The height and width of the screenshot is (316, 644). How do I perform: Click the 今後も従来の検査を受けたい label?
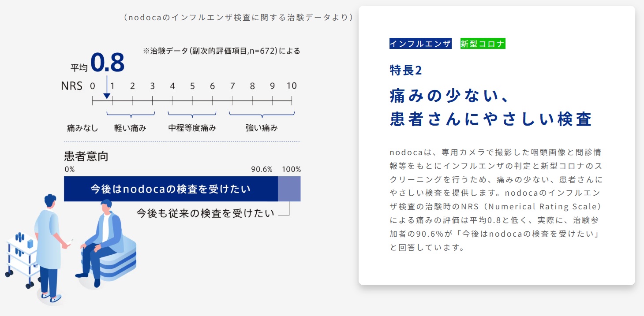pyautogui.click(x=205, y=213)
